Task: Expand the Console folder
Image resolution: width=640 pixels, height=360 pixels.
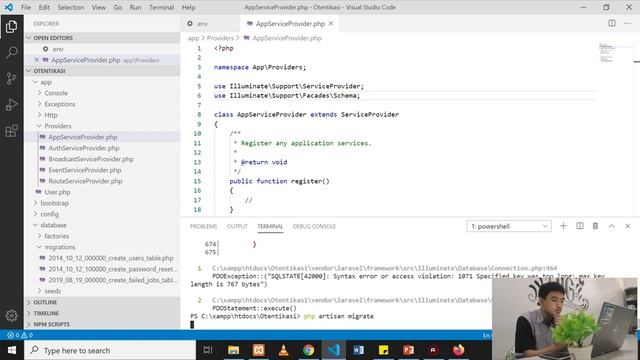Action: point(102,93)
